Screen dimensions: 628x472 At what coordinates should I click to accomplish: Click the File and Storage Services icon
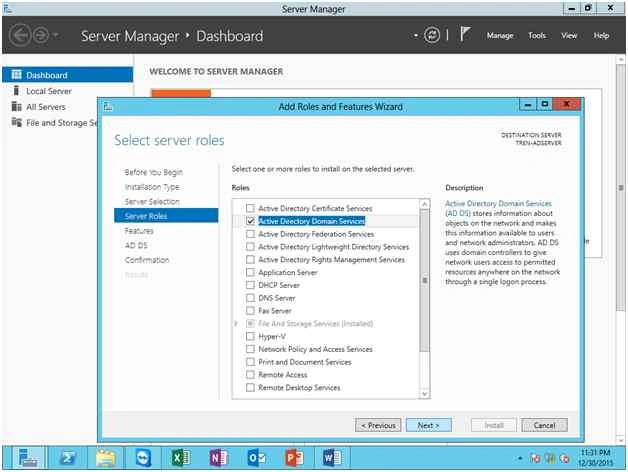(16, 122)
